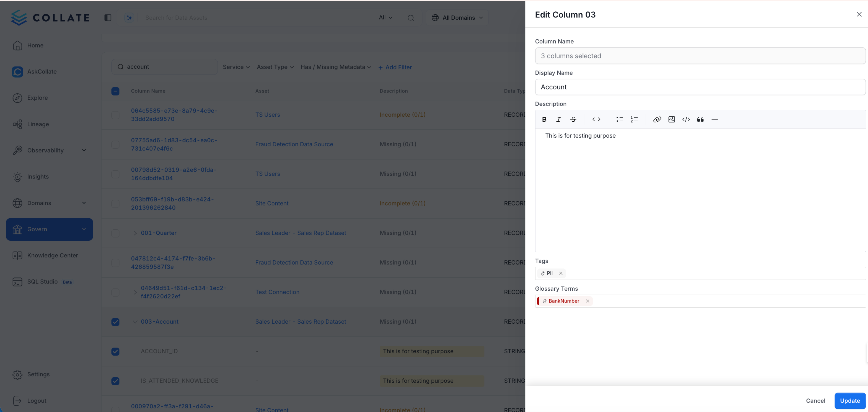Open the All Domains dropdown
868x412 pixels.
[457, 17]
